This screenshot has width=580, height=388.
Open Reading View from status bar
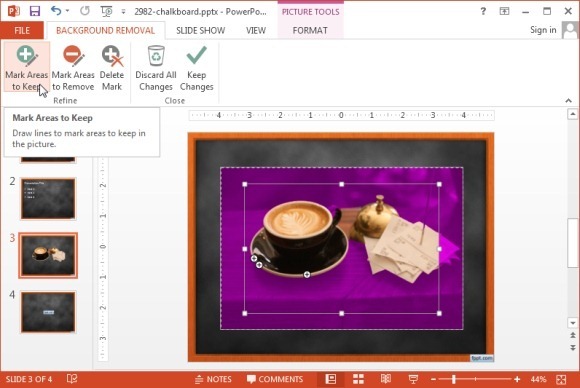386,379
